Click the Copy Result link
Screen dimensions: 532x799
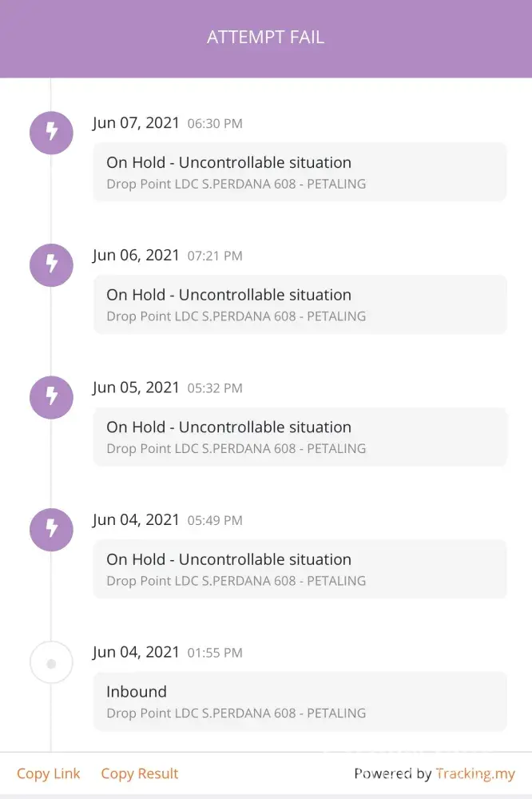[140, 773]
